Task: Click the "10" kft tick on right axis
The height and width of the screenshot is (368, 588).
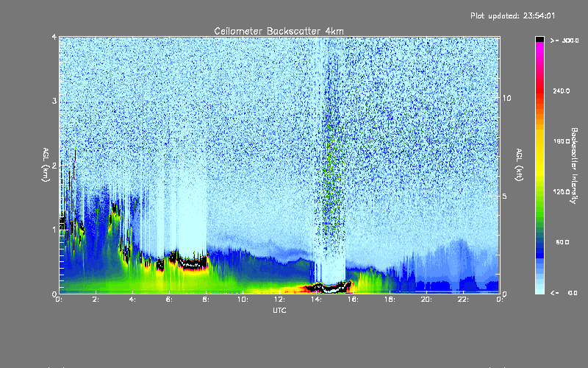Action: pyautogui.click(x=506, y=98)
